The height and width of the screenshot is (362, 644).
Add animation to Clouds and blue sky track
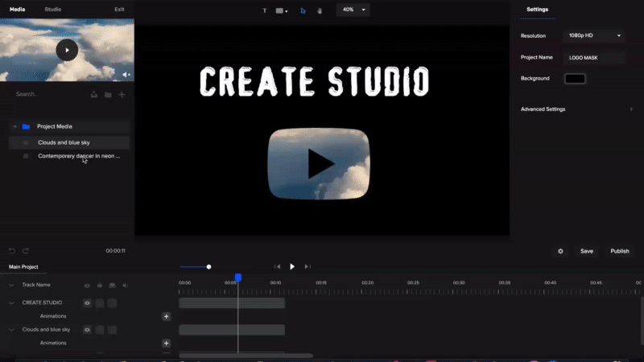coord(166,343)
